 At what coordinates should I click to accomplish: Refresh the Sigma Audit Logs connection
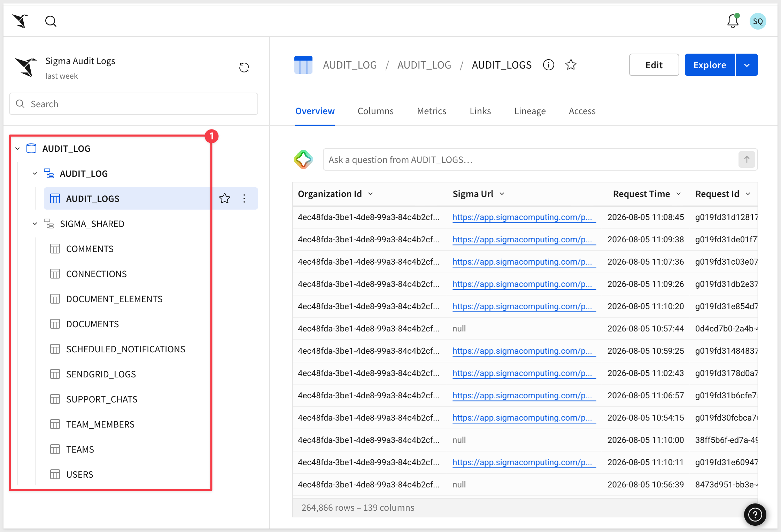tap(244, 67)
